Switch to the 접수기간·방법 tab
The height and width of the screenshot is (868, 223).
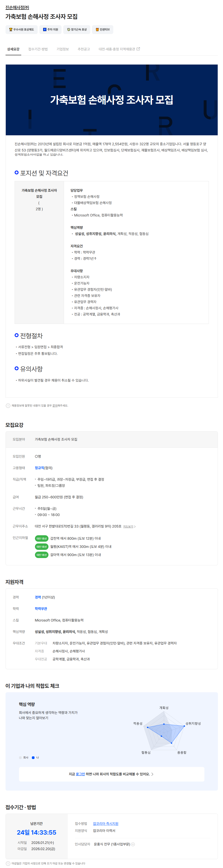coord(38,49)
